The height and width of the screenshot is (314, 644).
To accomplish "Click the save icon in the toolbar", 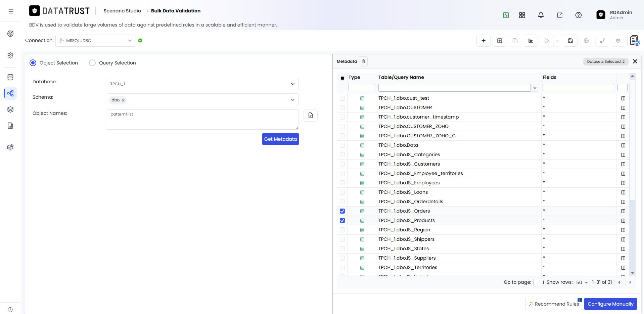I will point(570,41).
